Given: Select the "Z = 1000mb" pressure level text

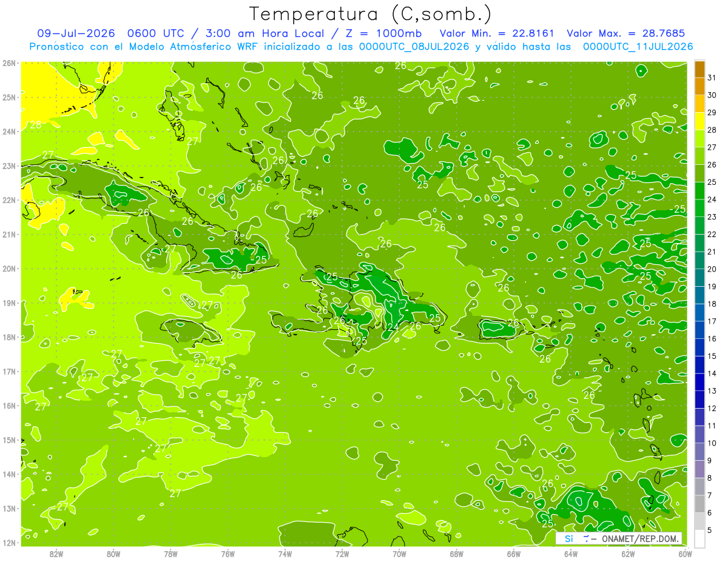Looking at the screenshot, I should click(383, 33).
